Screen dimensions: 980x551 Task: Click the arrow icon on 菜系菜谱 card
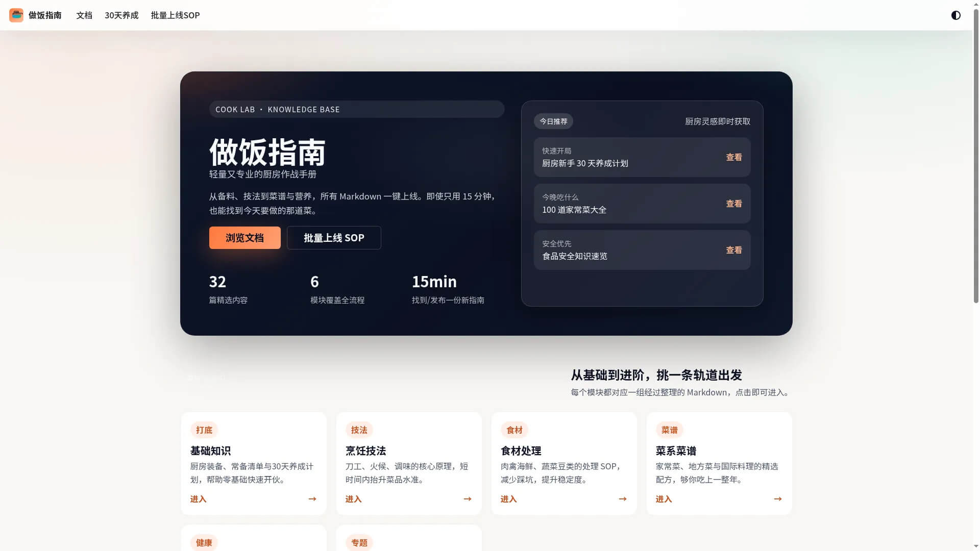[777, 498]
